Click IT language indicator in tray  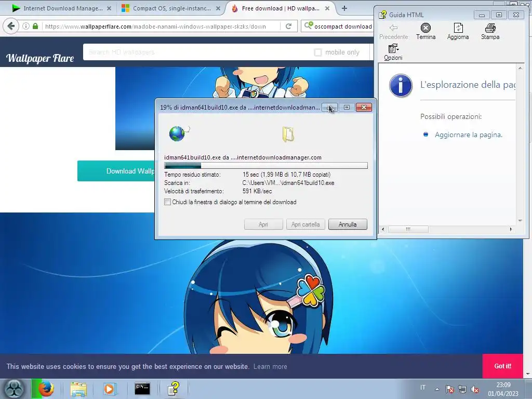click(423, 388)
